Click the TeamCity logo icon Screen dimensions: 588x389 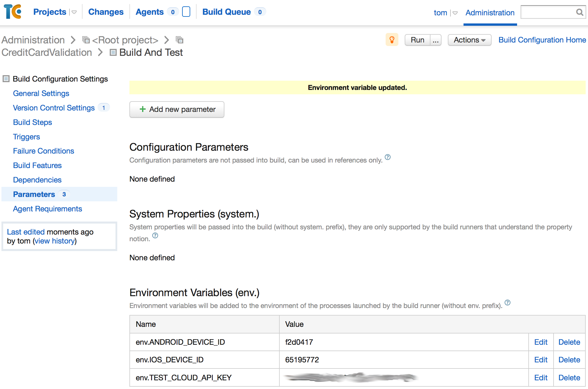(x=13, y=11)
